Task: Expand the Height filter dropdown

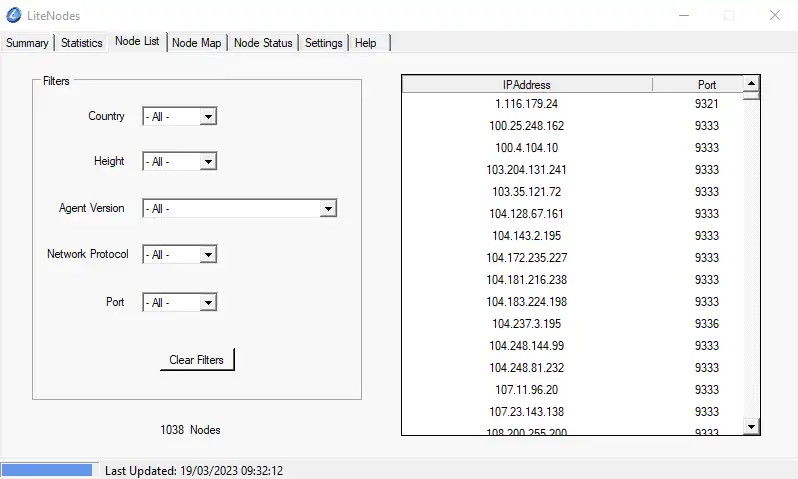Action: (208, 161)
